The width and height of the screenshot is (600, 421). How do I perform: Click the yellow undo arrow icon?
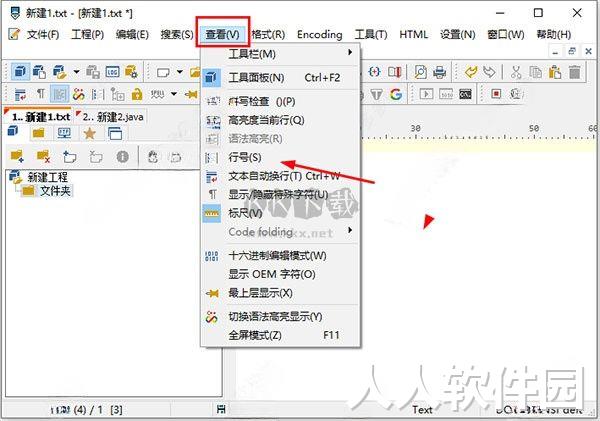pyautogui.click(x=470, y=72)
